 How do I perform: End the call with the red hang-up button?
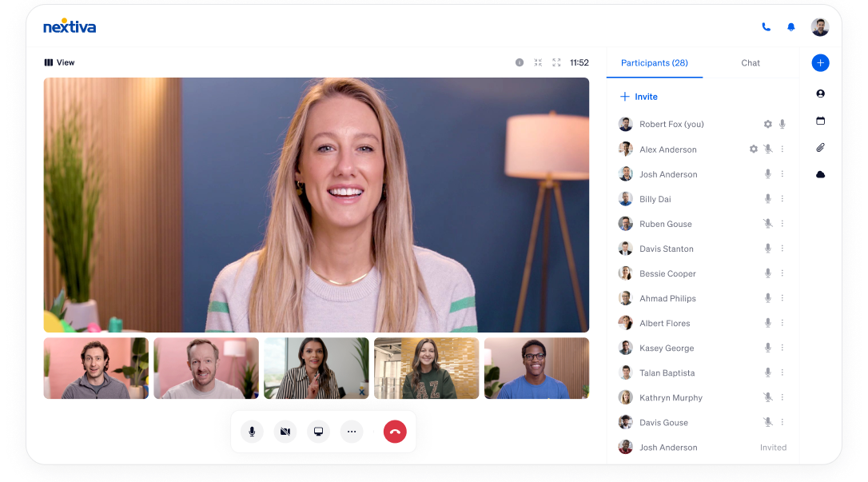pos(394,431)
